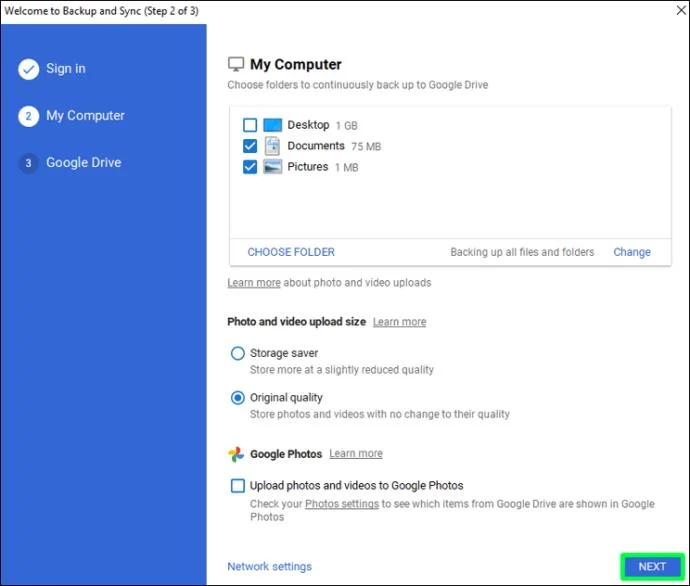Open Learn more beside Google Photos
690x586 pixels.
coord(356,454)
